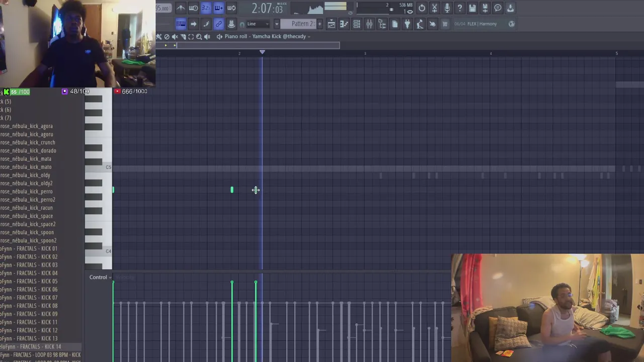Image resolution: width=644 pixels, height=362 pixels.
Task: Select the green note before the playhead
Action: coord(232,190)
